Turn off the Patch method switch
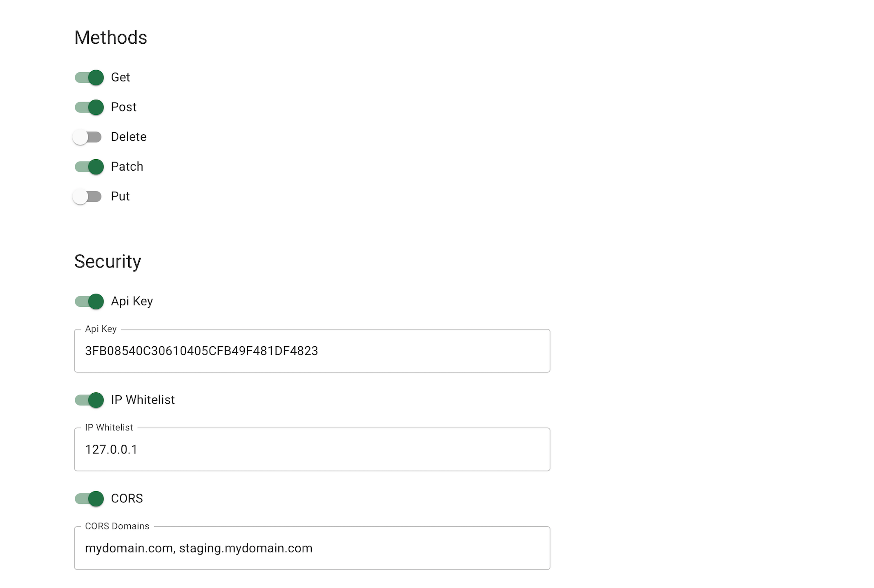The image size is (874, 588). pyautogui.click(x=89, y=167)
